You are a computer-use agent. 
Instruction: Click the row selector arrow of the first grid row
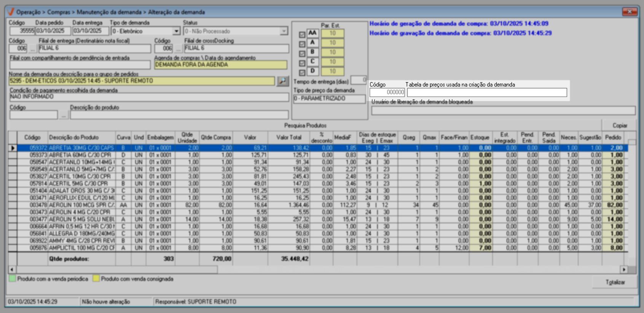click(13, 148)
